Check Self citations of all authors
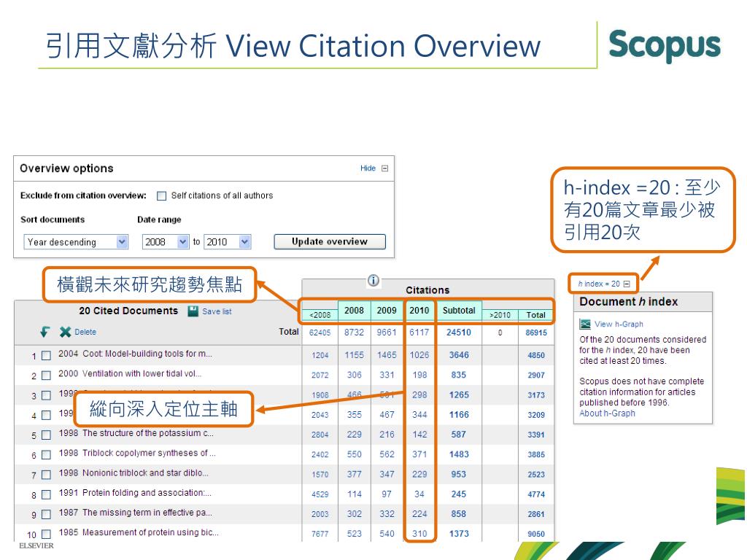 [x=162, y=195]
